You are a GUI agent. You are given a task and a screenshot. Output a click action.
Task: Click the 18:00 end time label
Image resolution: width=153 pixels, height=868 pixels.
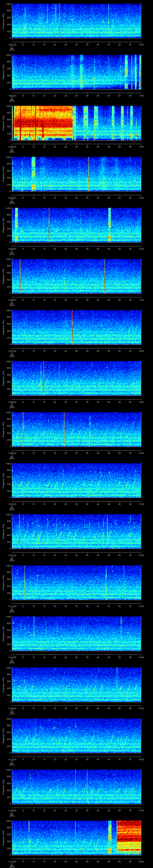(141, 861)
